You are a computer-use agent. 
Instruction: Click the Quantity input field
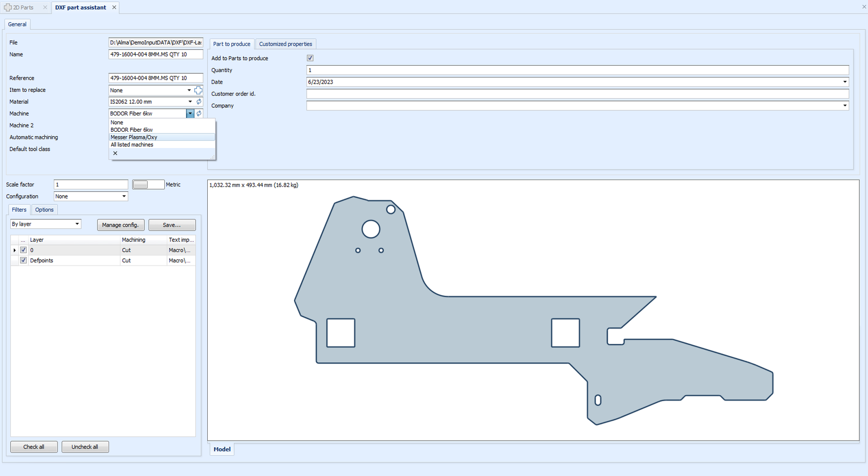[577, 70]
